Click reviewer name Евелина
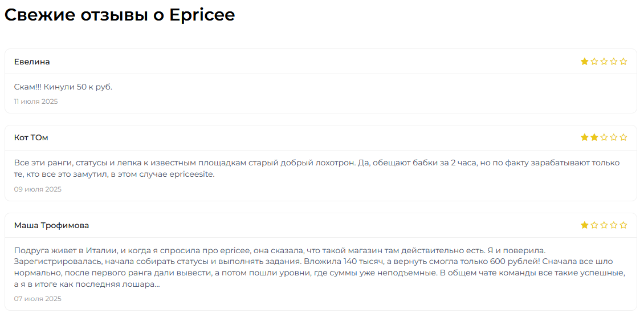Image resolution: width=644 pixels, height=333 pixels. (x=32, y=62)
